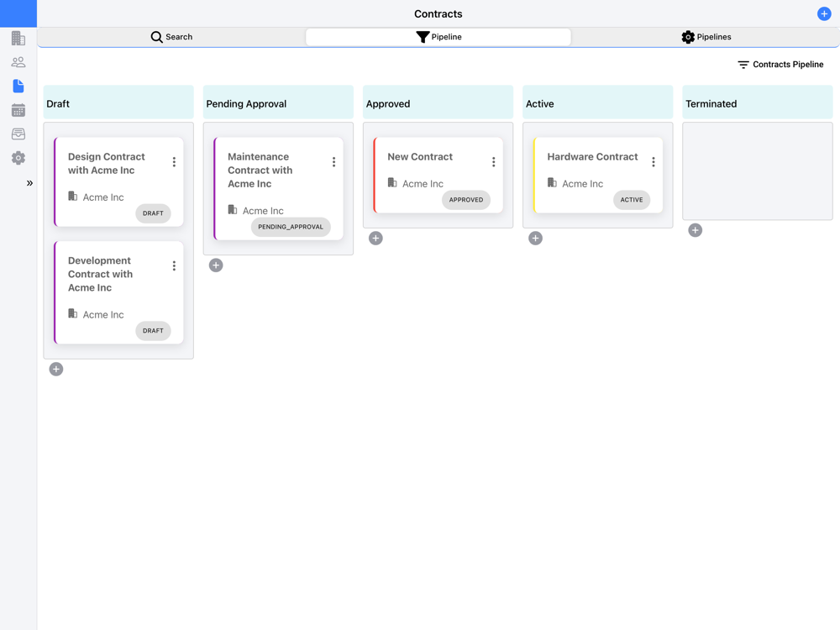The width and height of the screenshot is (840, 630).
Task: Open options menu for Design Contract card
Action: point(174,162)
